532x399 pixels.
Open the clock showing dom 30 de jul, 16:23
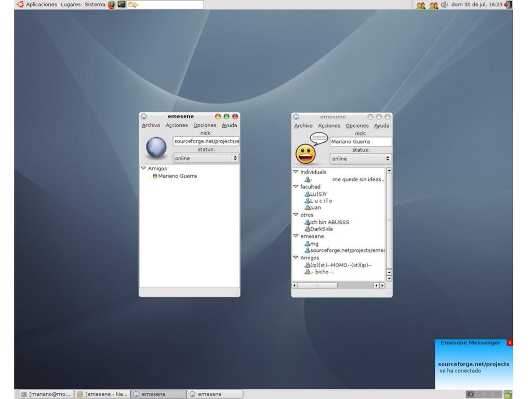tap(477, 4)
